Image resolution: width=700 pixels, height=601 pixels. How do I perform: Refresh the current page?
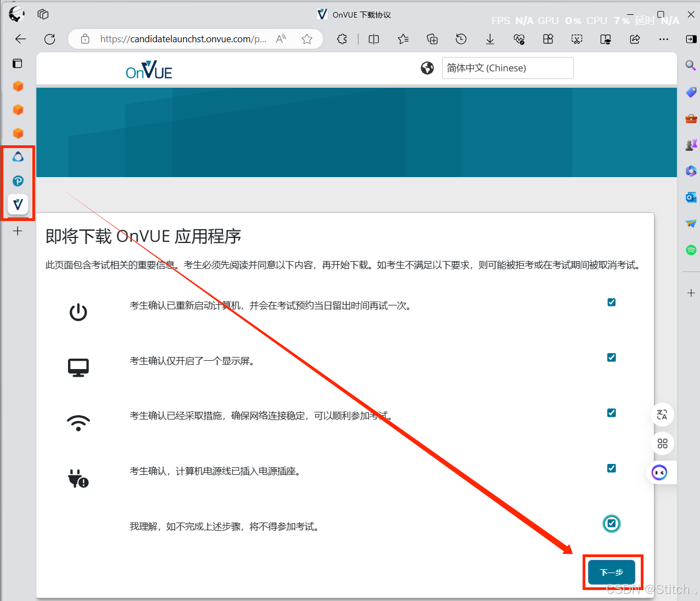[x=49, y=39]
